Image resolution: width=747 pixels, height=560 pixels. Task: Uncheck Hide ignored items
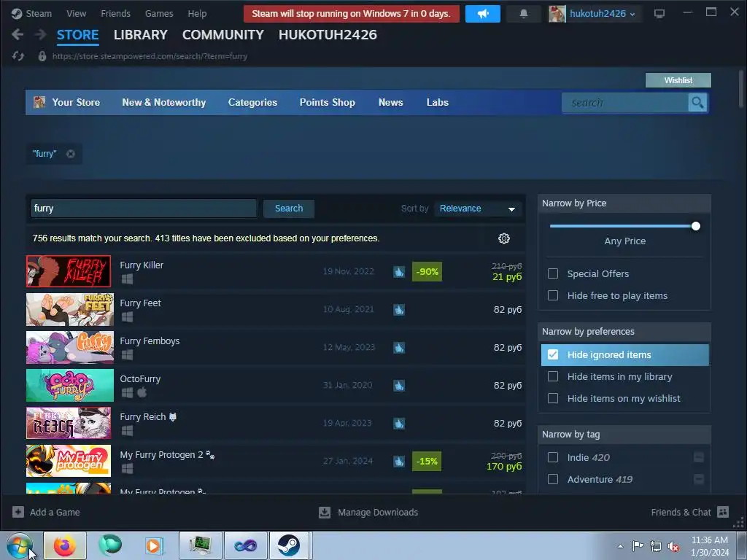[x=553, y=355]
